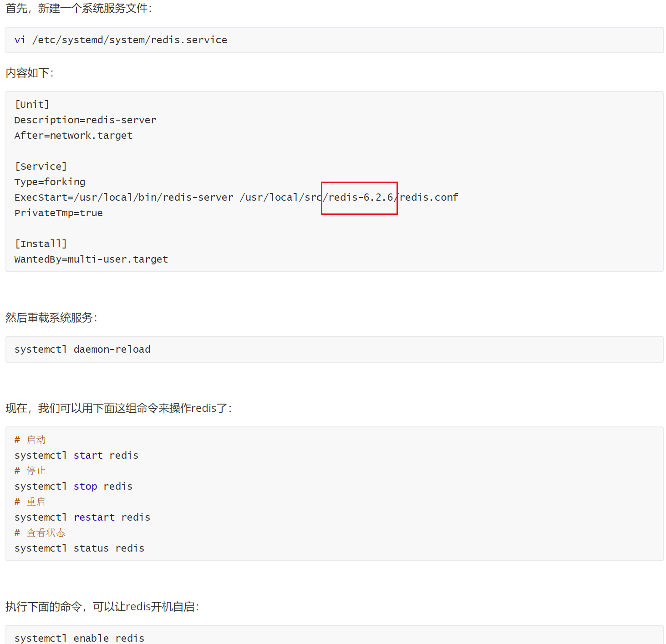Image resolution: width=666 pixels, height=644 pixels.
Task: Click the '[Unit]' line in the code block
Action: 32,105
